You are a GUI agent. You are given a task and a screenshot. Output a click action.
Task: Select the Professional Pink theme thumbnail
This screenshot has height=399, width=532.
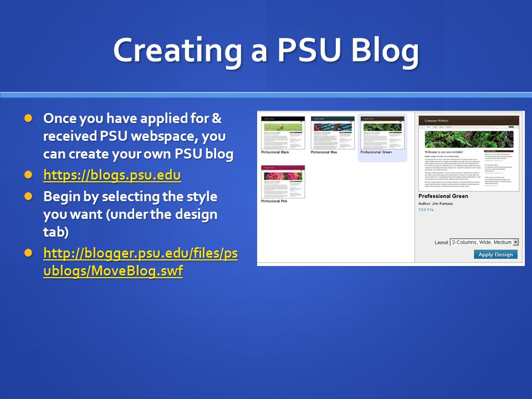(x=283, y=182)
